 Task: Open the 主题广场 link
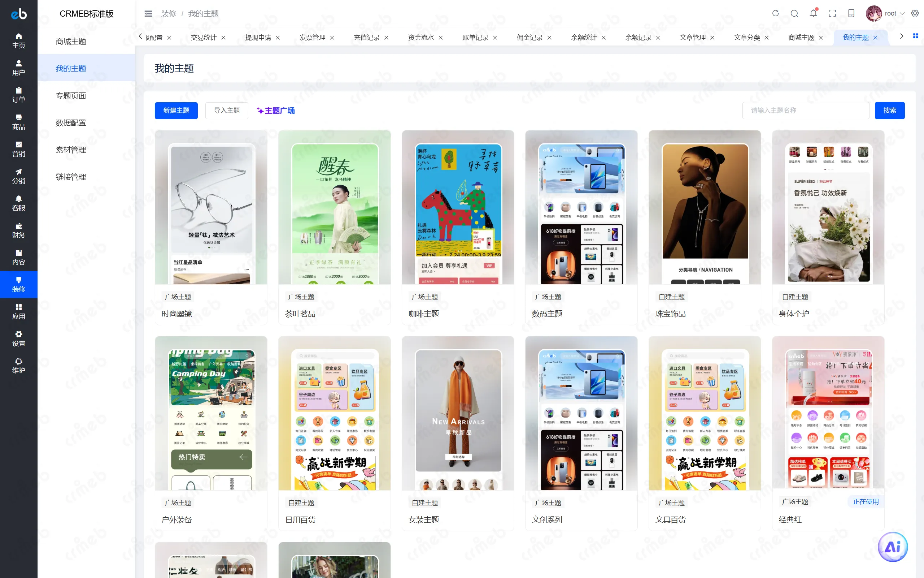coord(276,111)
